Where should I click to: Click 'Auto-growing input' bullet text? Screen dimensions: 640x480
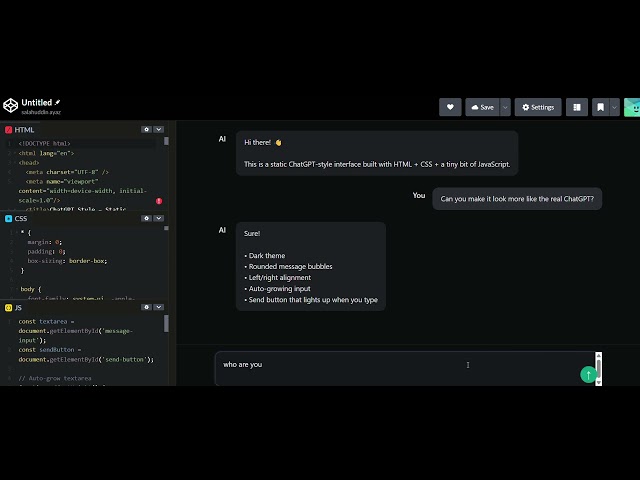(277, 289)
